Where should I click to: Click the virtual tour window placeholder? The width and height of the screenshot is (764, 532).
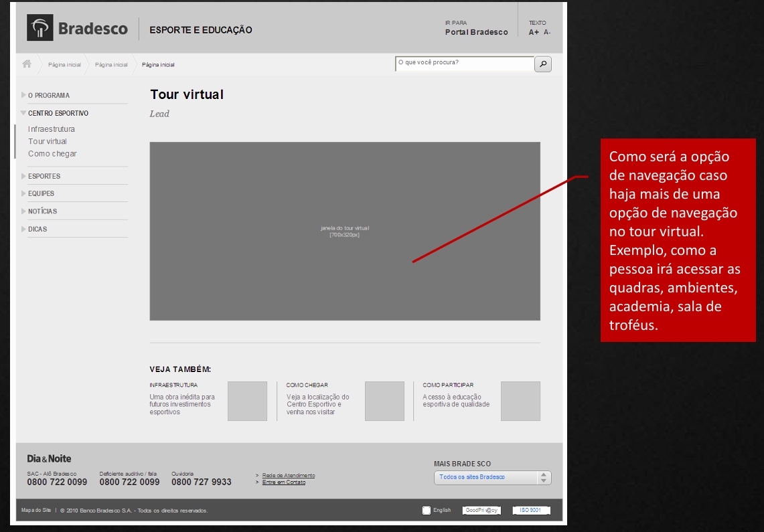(x=345, y=231)
